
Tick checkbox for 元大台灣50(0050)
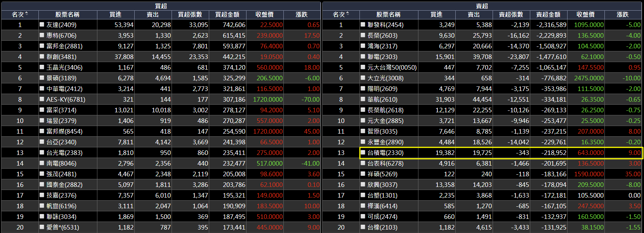click(x=363, y=67)
